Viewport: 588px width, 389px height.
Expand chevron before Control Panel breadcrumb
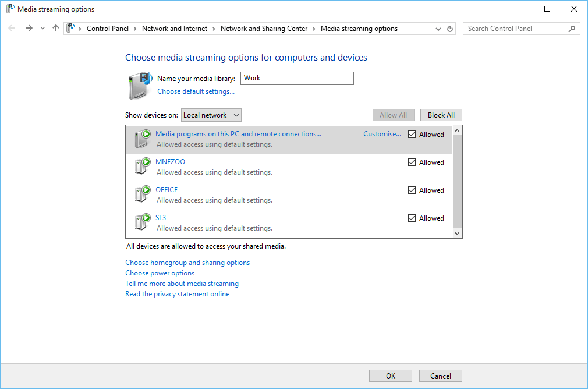[80, 29]
